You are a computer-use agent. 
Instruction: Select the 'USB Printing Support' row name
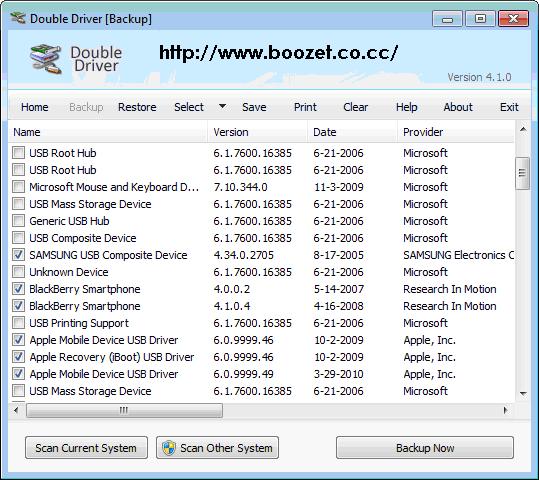79,323
